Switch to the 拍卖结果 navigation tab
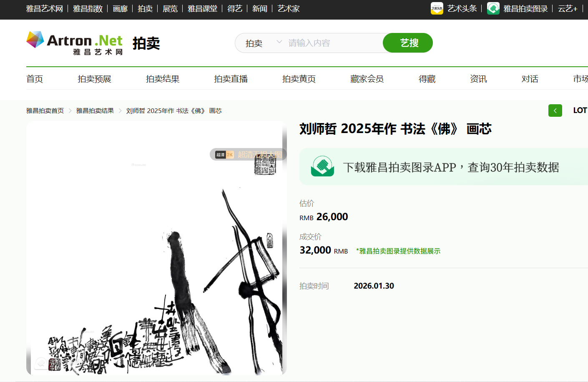This screenshot has width=588, height=382. tap(163, 79)
